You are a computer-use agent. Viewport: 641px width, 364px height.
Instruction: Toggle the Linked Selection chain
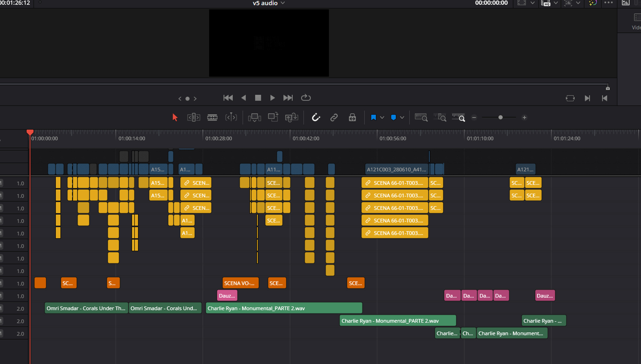(x=334, y=117)
